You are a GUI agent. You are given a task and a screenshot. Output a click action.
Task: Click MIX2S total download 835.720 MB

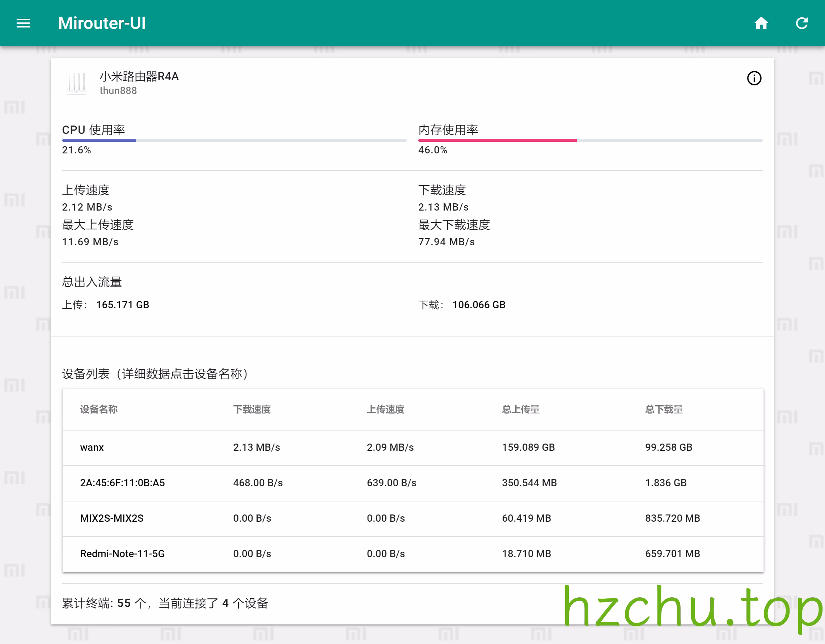pyautogui.click(x=672, y=518)
